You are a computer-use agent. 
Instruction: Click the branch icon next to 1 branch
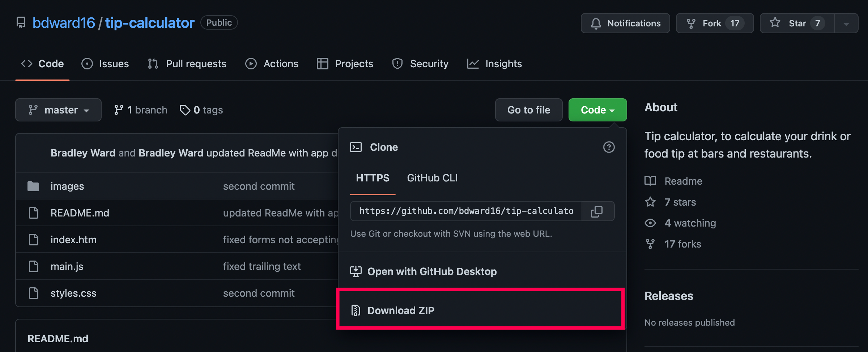(x=119, y=110)
